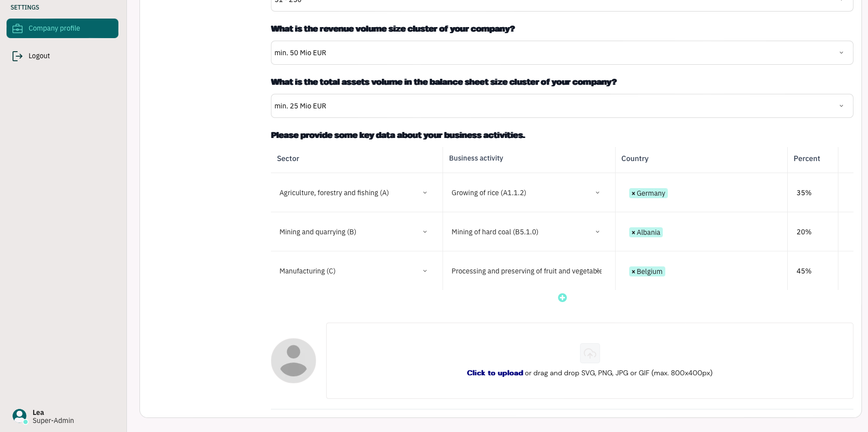Open the total assets volume dropdown
This screenshot has width=868, height=432.
[562, 106]
